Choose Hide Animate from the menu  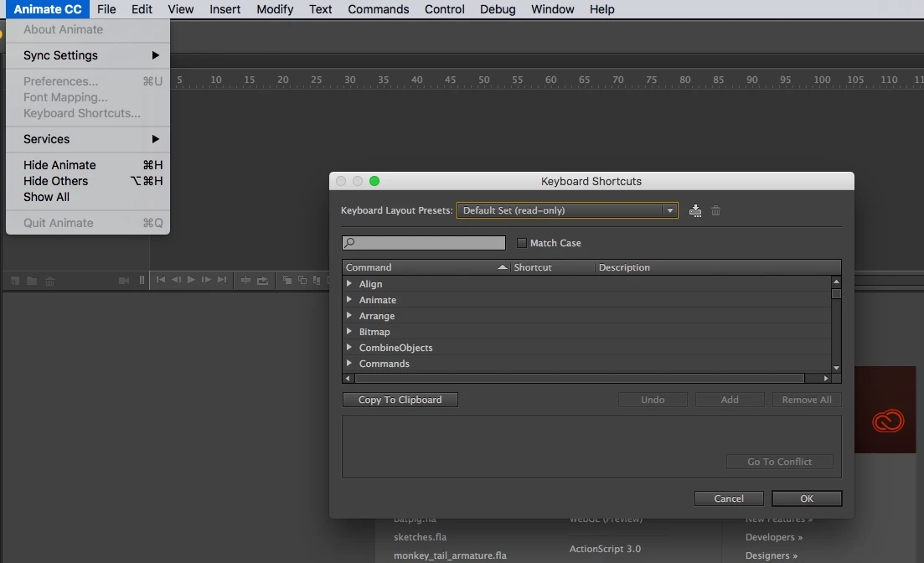pyautogui.click(x=88, y=165)
